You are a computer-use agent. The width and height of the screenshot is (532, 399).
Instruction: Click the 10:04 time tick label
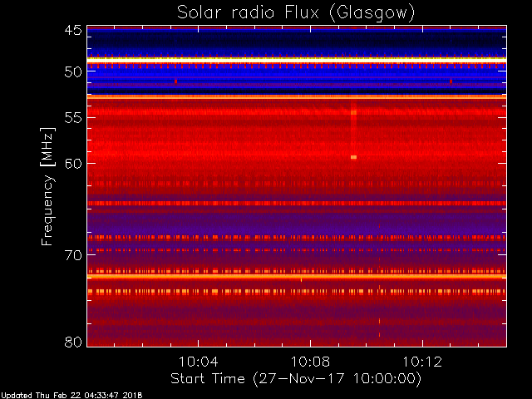(198, 362)
